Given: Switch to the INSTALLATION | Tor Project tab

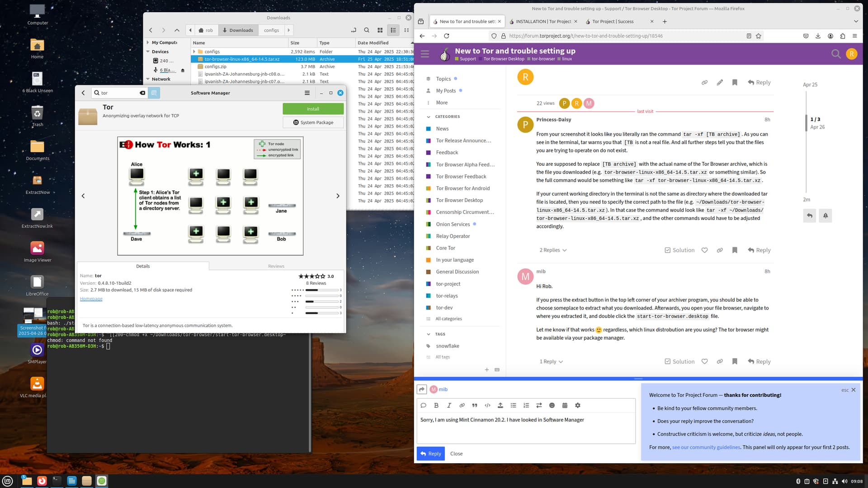Looking at the screenshot, I should tap(543, 21).
